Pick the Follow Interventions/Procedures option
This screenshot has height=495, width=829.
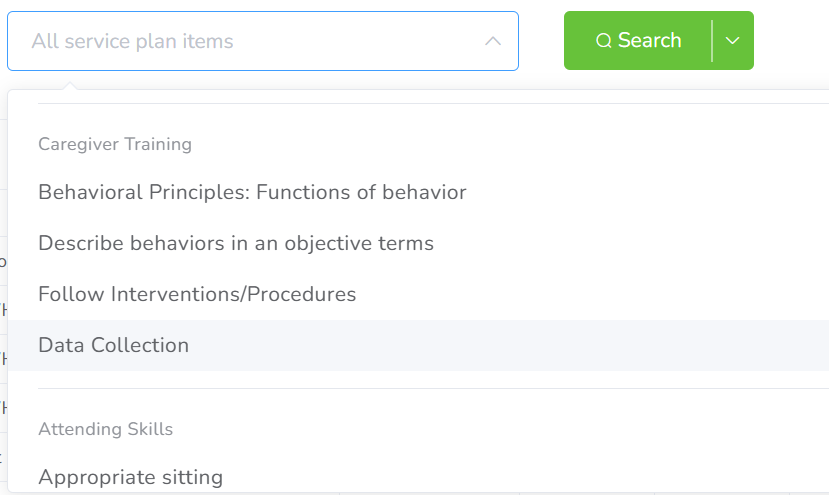[x=197, y=294]
